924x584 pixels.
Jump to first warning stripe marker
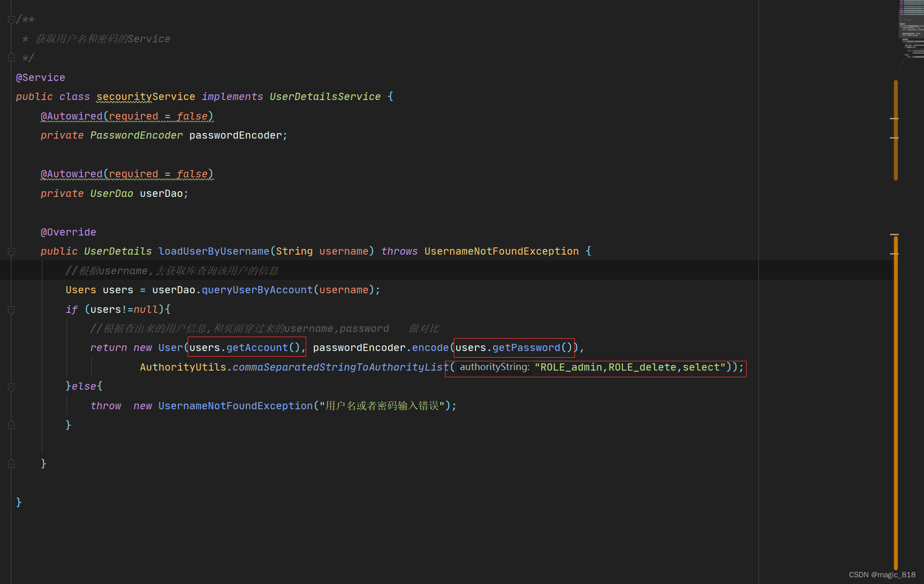[x=894, y=119]
